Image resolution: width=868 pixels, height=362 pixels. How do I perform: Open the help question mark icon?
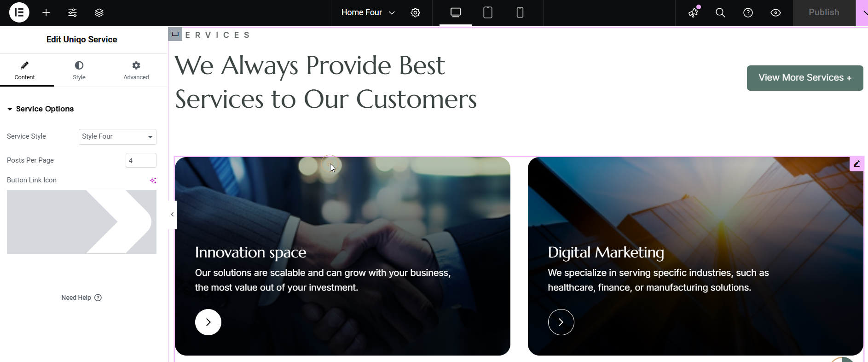pyautogui.click(x=748, y=13)
